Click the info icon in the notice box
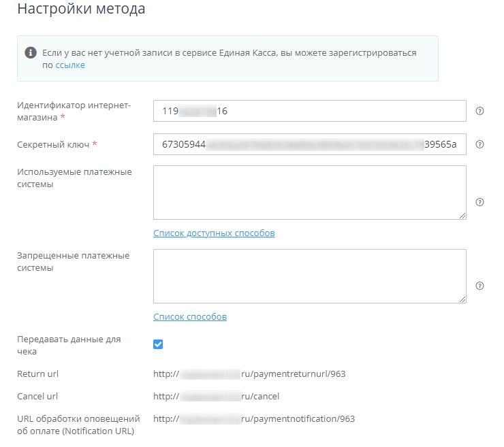 pyautogui.click(x=30, y=52)
